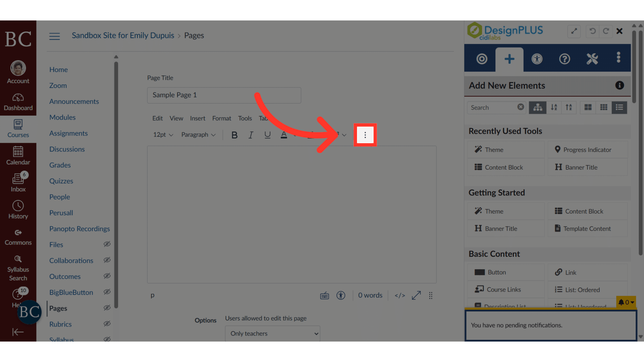
Task: Open the 12pt font size dropdown
Action: (162, 134)
